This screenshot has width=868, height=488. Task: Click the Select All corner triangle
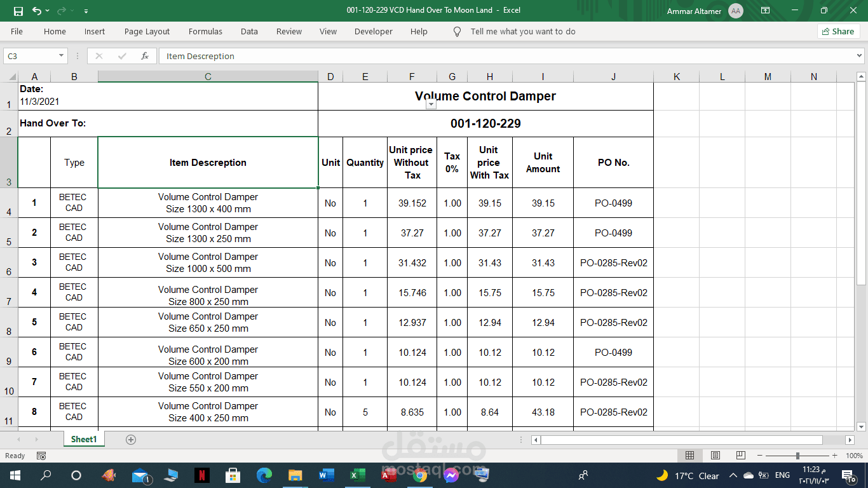(x=12, y=77)
